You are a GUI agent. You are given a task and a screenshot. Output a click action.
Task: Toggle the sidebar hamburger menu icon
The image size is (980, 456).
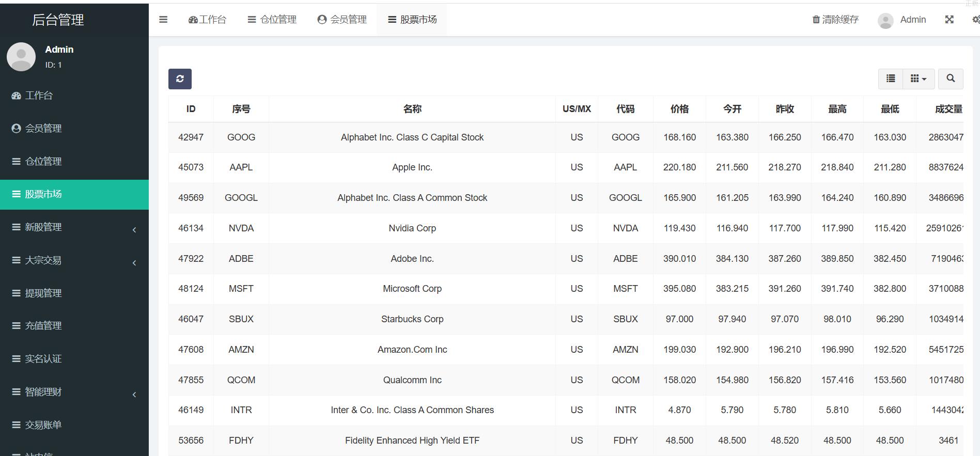[163, 20]
